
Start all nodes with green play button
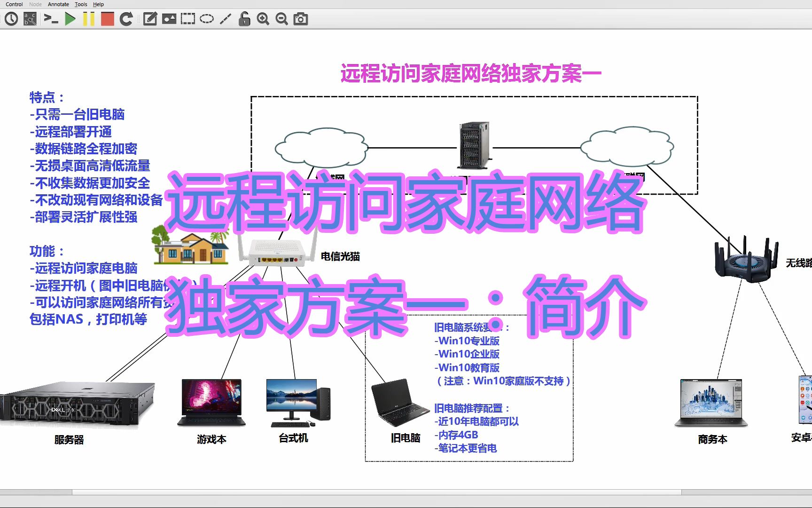pyautogui.click(x=70, y=19)
